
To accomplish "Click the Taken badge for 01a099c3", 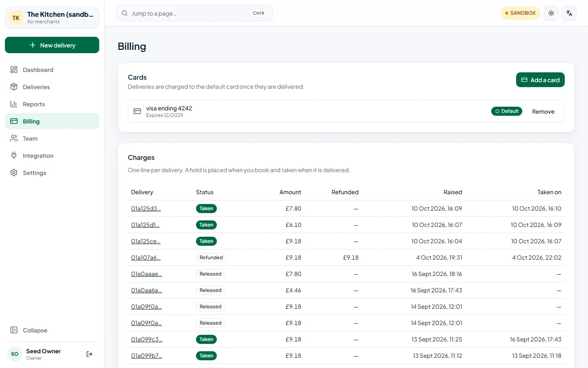I will [x=206, y=339].
